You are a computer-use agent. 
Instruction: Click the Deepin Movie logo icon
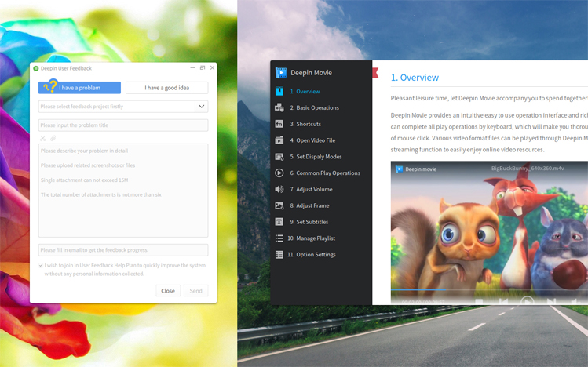coord(281,73)
